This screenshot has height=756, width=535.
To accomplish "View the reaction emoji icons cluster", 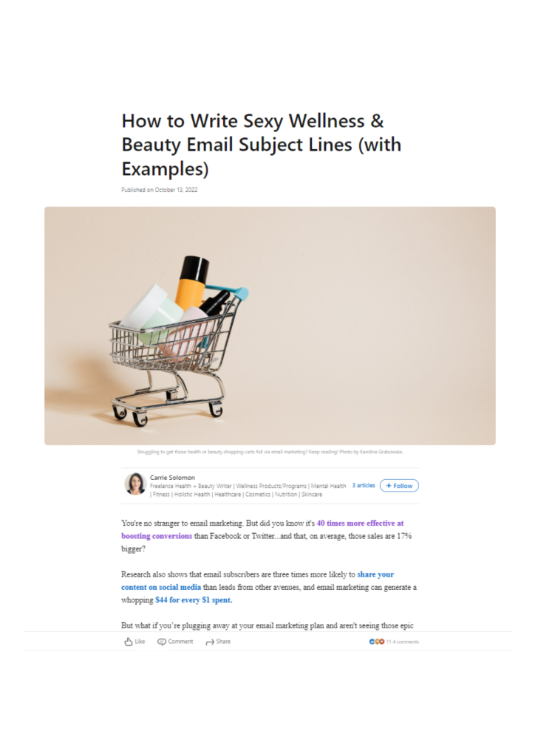I will tap(377, 642).
